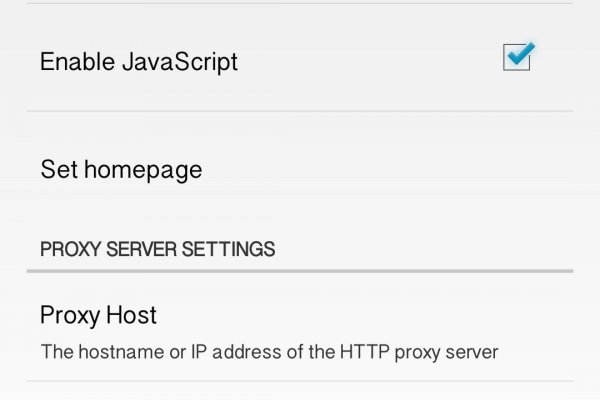Disable JavaScript using the checked box

click(x=517, y=59)
